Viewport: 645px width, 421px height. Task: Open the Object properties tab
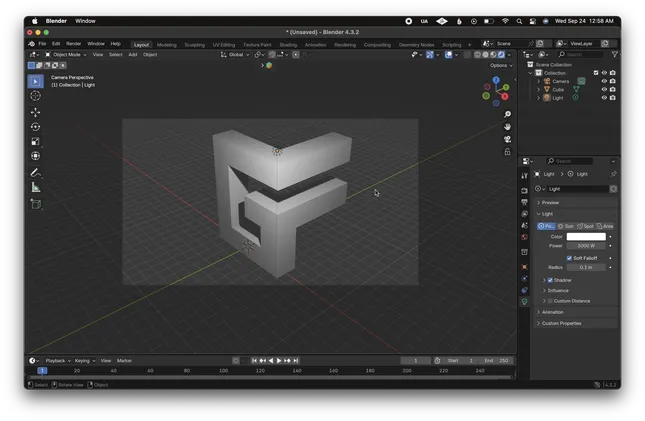(x=524, y=267)
